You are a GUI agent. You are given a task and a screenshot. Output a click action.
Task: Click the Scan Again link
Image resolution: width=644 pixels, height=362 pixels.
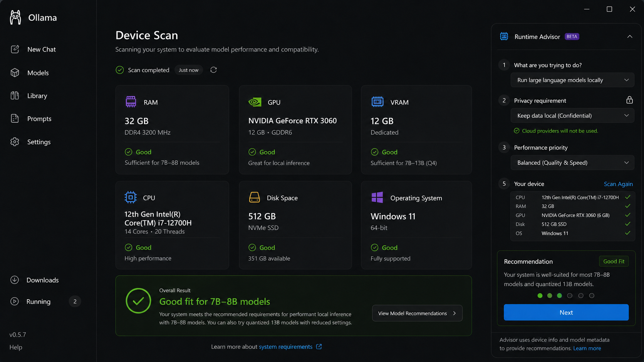(618, 184)
